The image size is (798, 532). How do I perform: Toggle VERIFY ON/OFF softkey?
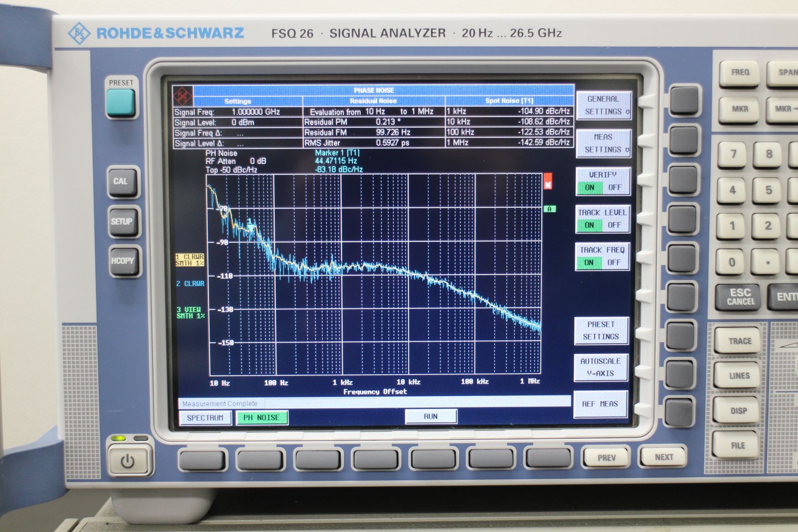[x=603, y=181]
